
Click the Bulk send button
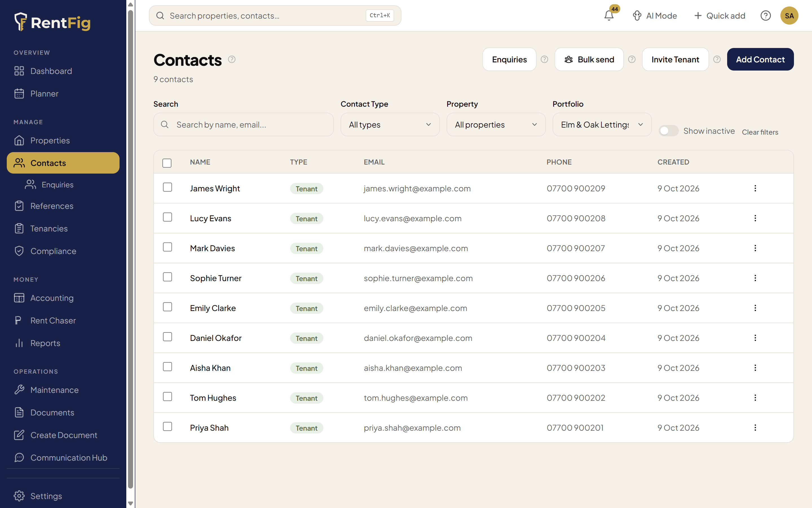coord(589,60)
